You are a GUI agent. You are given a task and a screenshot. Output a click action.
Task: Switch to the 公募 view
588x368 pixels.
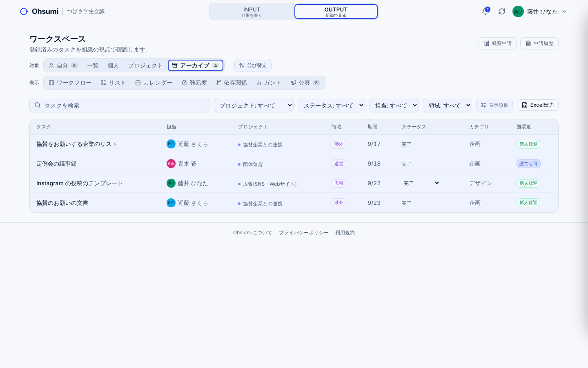[305, 83]
